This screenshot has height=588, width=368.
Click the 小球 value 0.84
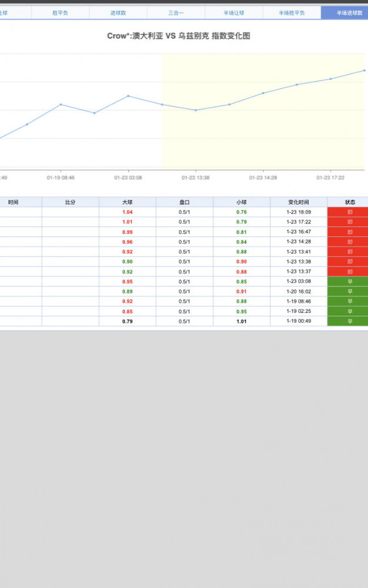coord(242,242)
